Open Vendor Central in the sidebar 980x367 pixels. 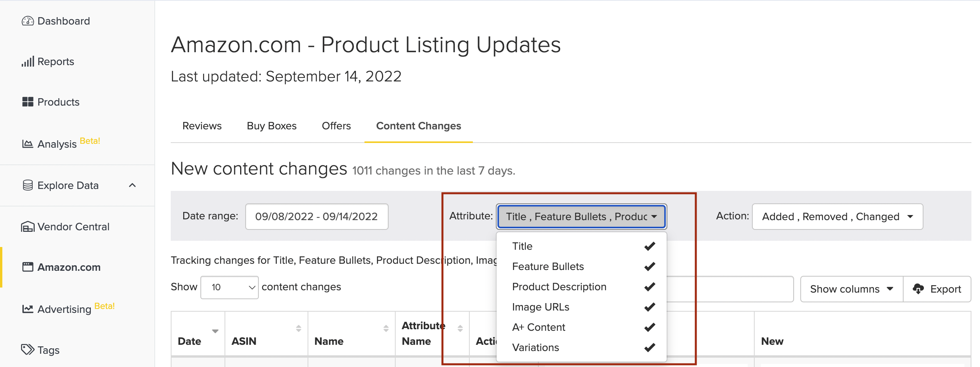click(73, 227)
